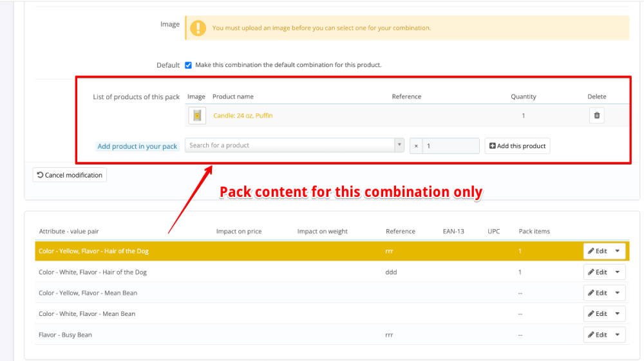Expand dropdown next to Yellow Hair of the Dog Edit

(x=618, y=251)
